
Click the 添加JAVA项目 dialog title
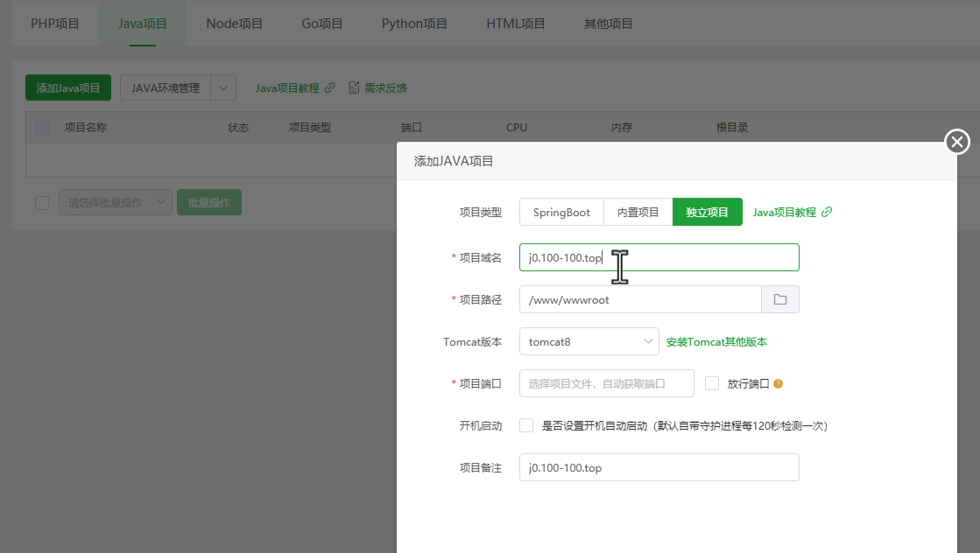point(454,161)
